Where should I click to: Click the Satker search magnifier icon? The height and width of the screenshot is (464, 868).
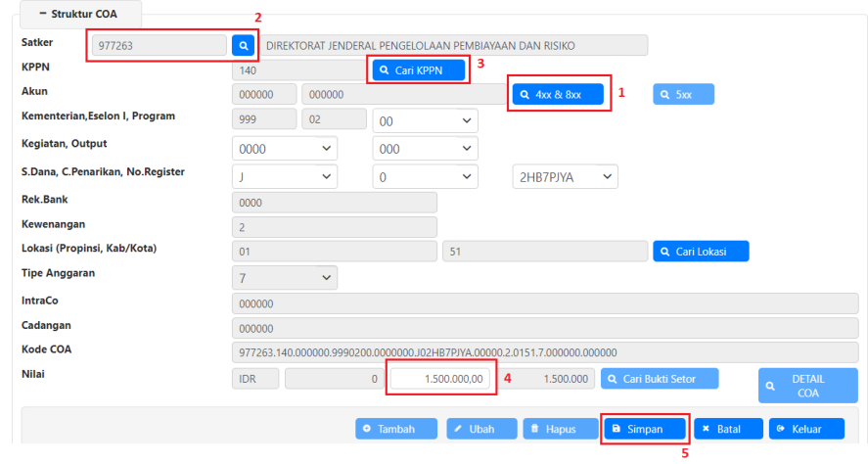243,45
